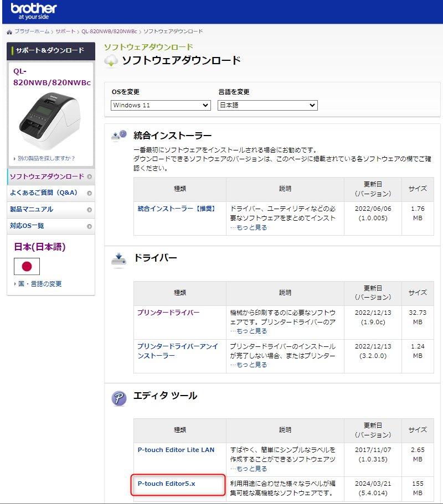The image size is (443, 504).
Task: Click arrow icon beside よくあるご質問 menu
Action: point(90,193)
